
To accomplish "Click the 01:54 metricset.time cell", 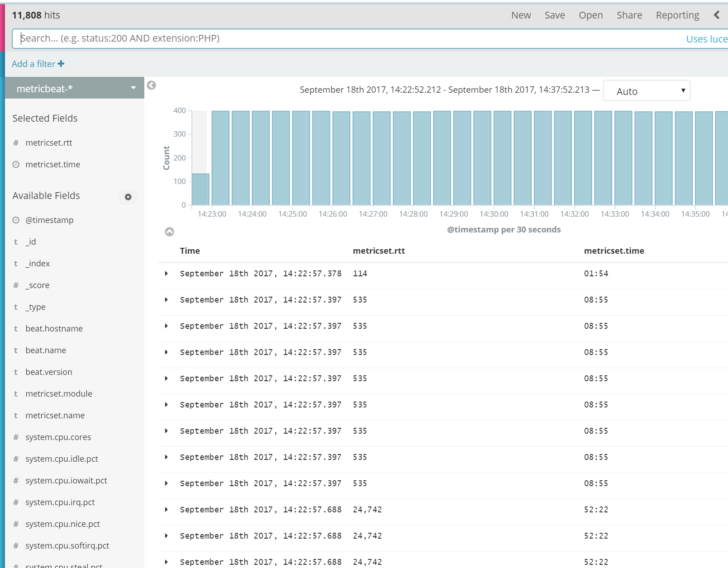I will click(596, 274).
